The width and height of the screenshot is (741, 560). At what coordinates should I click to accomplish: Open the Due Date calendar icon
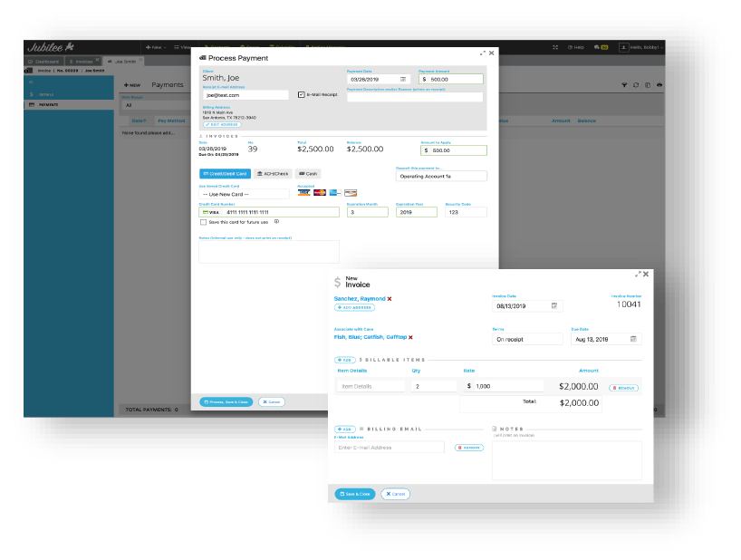633,339
